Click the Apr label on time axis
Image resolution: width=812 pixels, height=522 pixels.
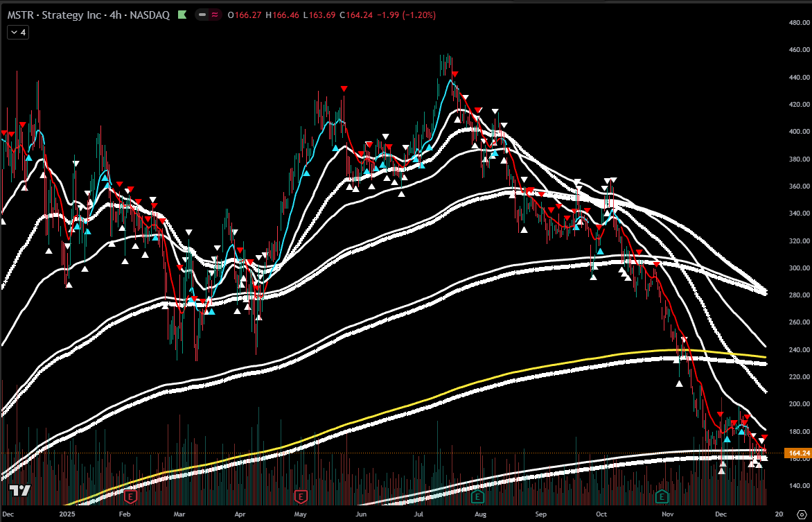tap(240, 514)
